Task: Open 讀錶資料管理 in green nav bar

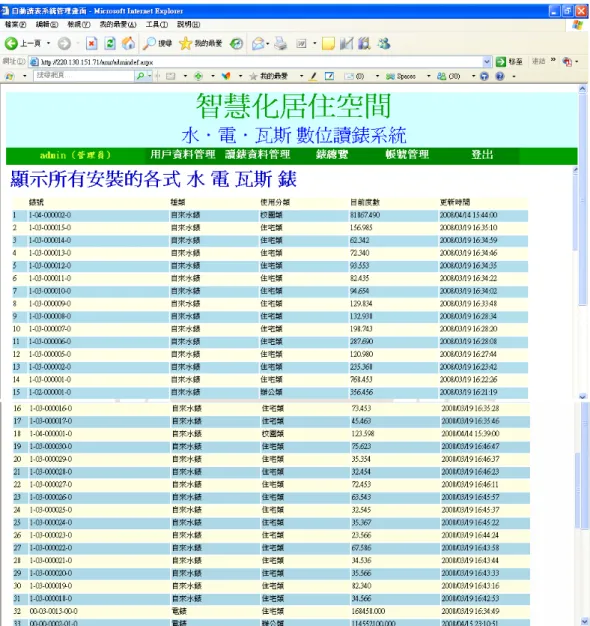Action: [x=257, y=155]
